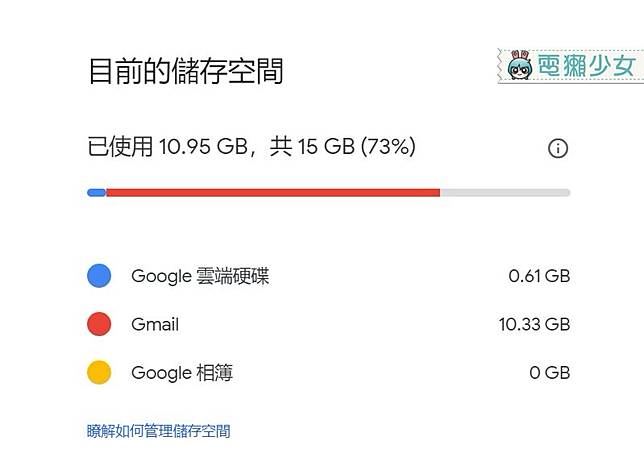Click the mascot face in the watermark
The width and height of the screenshot is (644, 470).
click(519, 68)
